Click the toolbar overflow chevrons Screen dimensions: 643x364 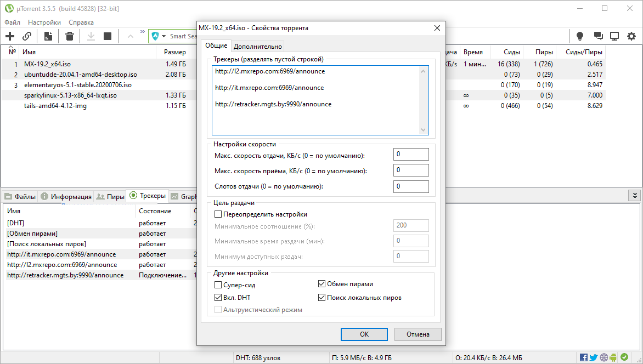142,32
